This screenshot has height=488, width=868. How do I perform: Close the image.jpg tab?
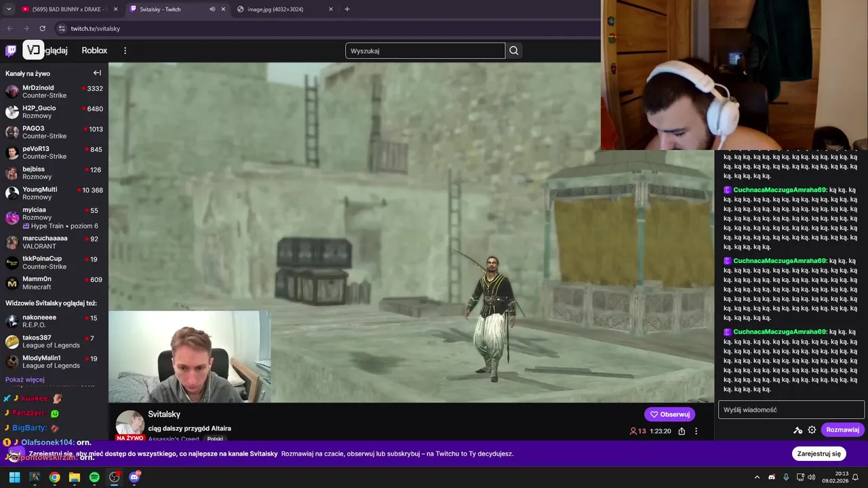(331, 9)
